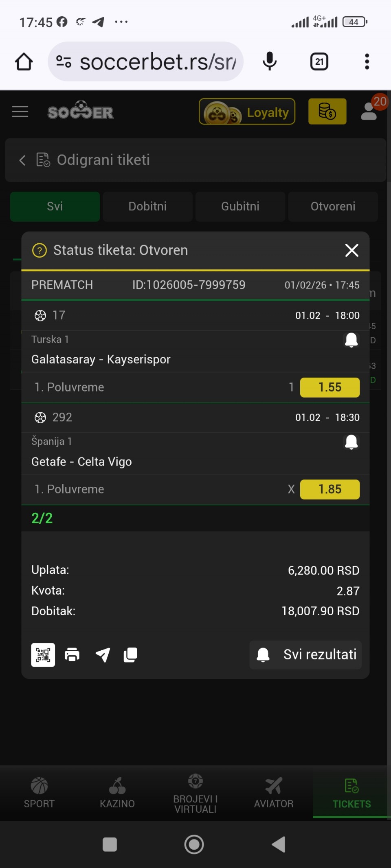Open the Loyalty button

(x=247, y=112)
